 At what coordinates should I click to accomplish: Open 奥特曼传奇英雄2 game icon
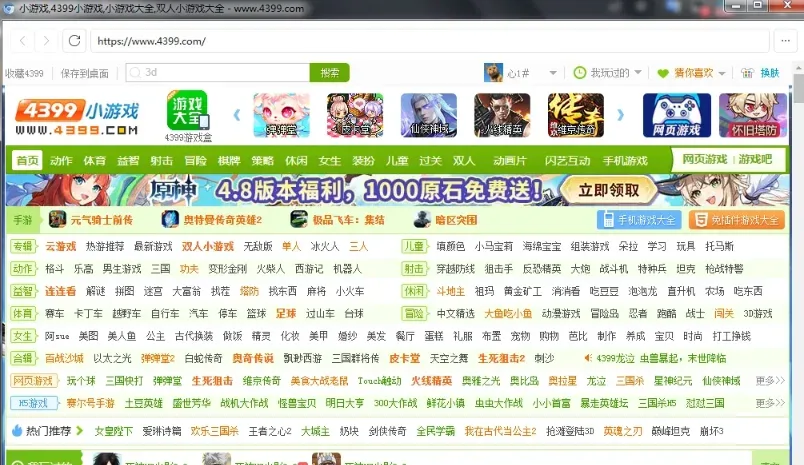[x=170, y=219]
